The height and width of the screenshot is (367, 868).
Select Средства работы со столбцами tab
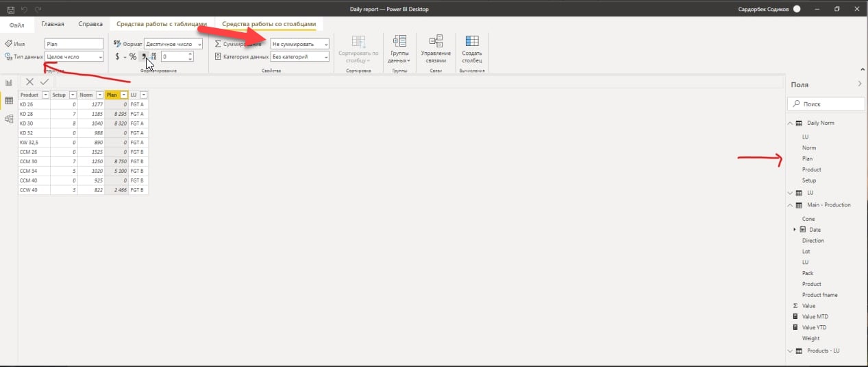coord(269,24)
